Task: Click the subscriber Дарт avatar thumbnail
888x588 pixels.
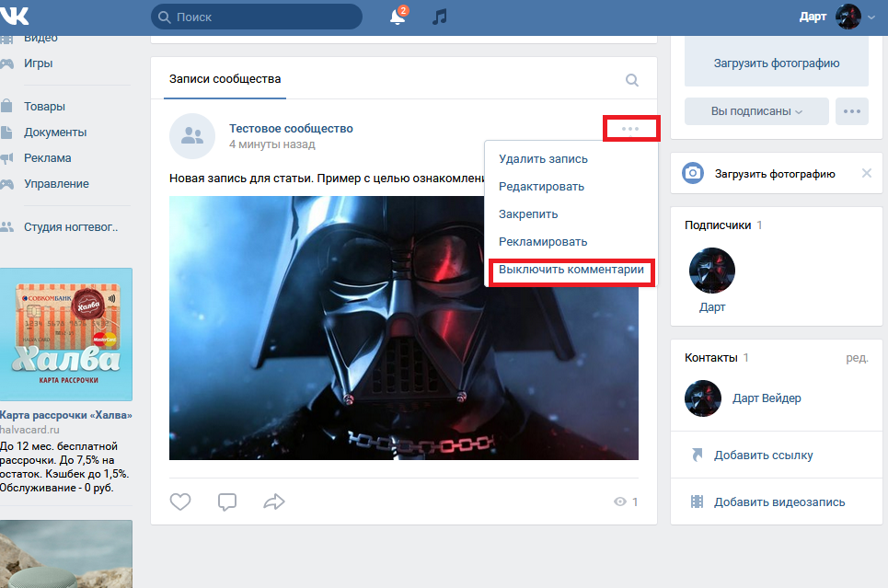Action: point(712,271)
